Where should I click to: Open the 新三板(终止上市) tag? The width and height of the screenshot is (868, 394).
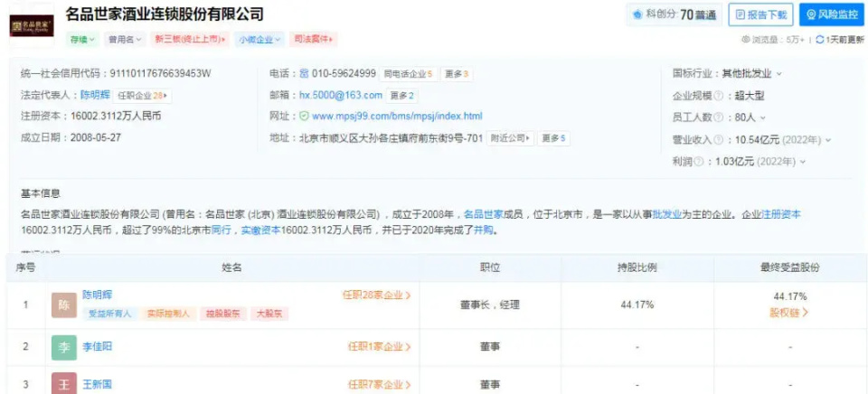190,39
